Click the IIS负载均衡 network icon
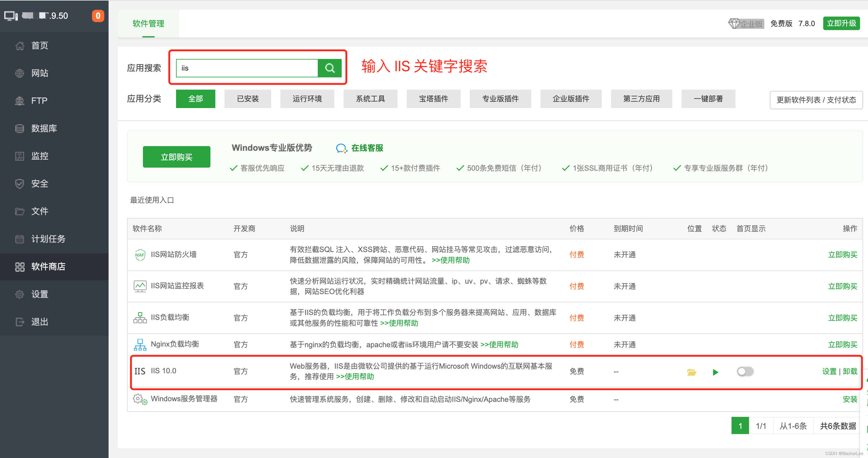The image size is (868, 458). pyautogui.click(x=140, y=317)
